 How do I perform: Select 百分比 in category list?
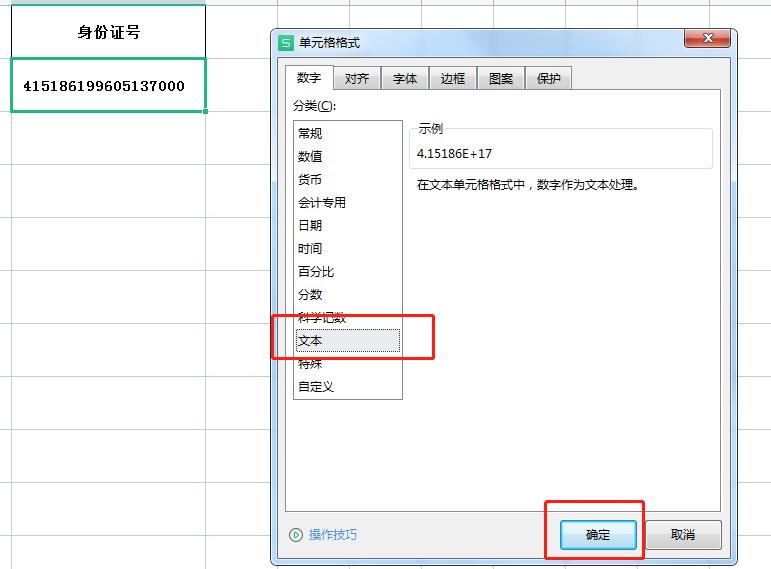coord(348,271)
